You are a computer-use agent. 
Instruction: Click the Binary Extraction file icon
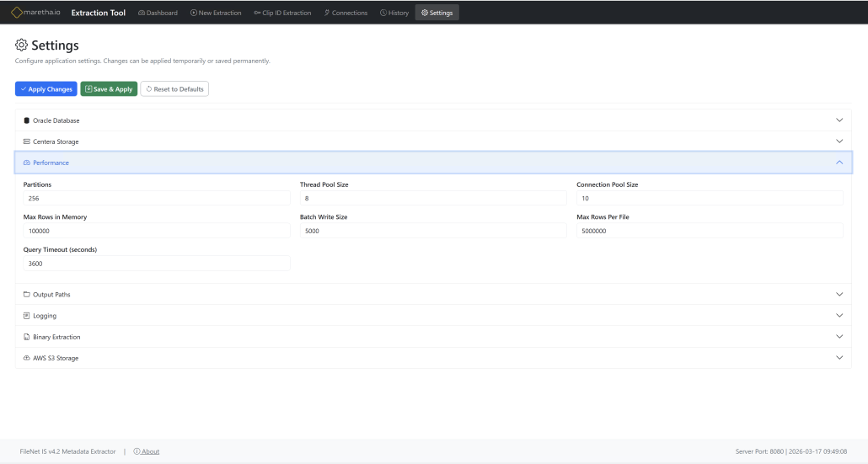click(27, 337)
